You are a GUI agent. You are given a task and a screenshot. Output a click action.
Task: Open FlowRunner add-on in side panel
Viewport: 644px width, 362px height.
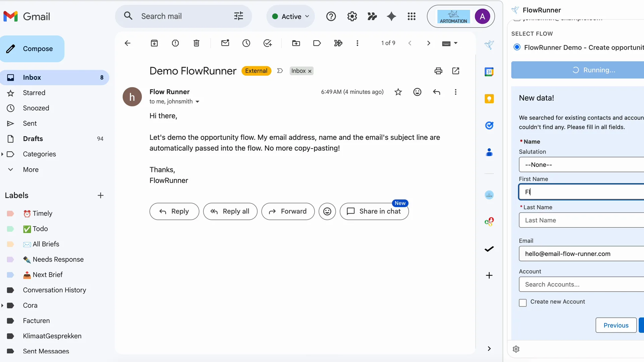(x=489, y=45)
